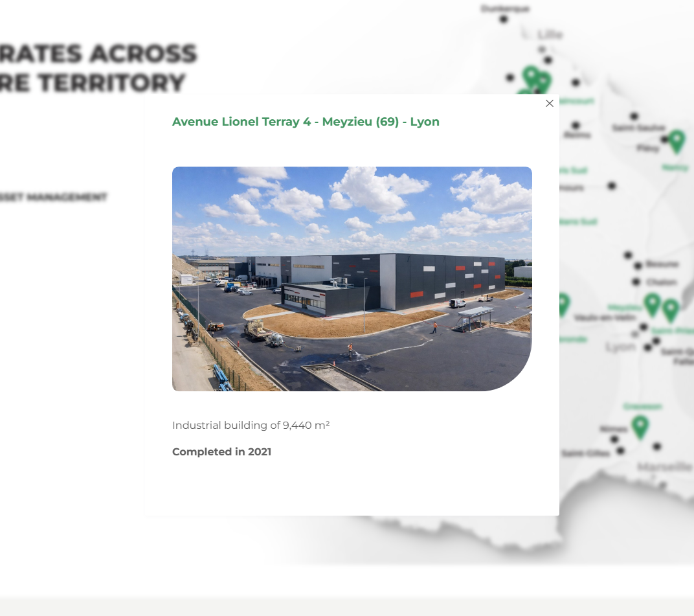
Task: Click the Marseille label on the map
Action: tap(664, 466)
